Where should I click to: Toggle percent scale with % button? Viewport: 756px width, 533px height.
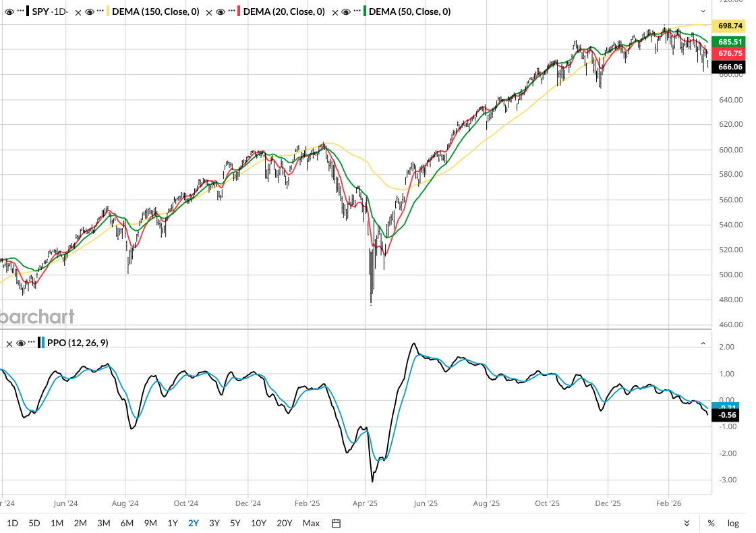[x=711, y=524]
